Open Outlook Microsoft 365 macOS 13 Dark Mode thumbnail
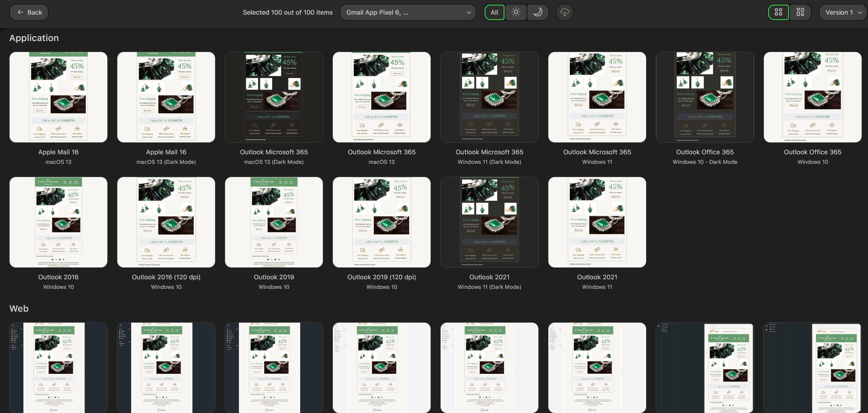Image resolution: width=868 pixels, height=413 pixels. (274, 97)
